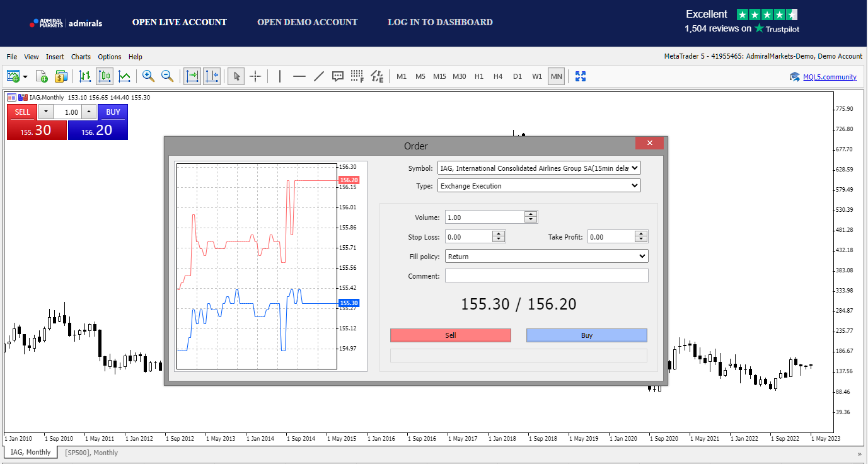Click the new chart icon in toolbar
The image size is (868, 464).
(13, 76)
